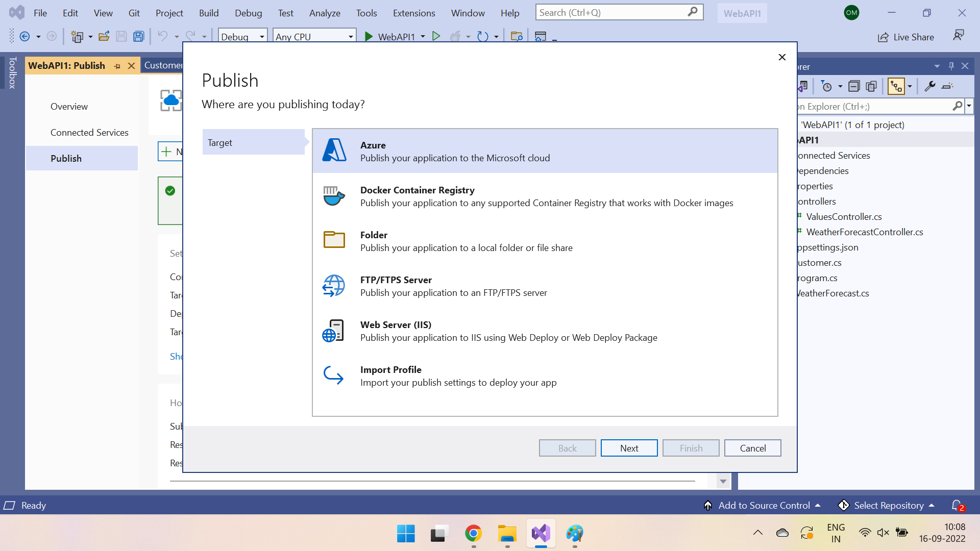The image size is (980, 551).
Task: Close the WebAPI1: Publish tab
Action: [131, 66]
